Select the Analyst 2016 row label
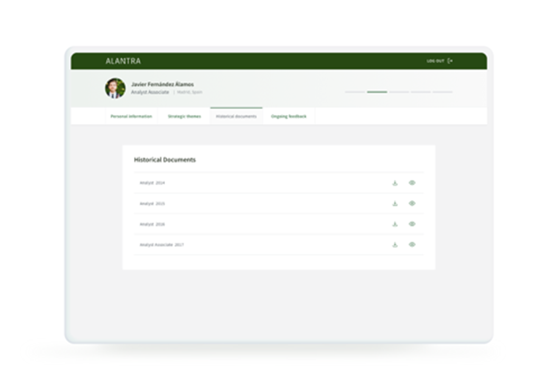The height and width of the screenshot is (392, 560). tap(152, 224)
